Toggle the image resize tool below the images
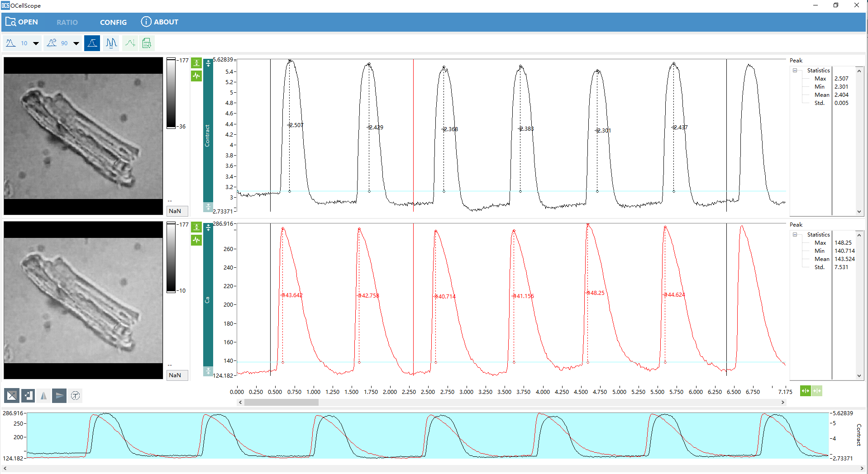This screenshot has width=868, height=474. [x=28, y=396]
